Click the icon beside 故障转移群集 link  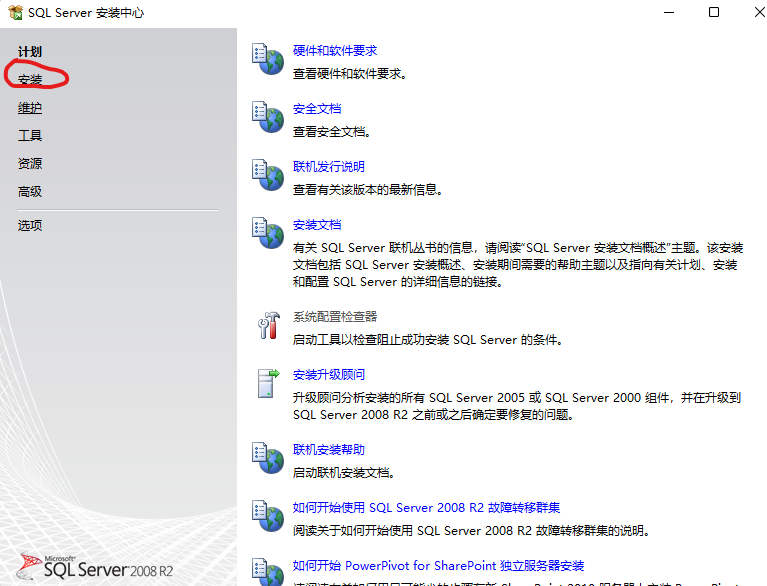tap(268, 516)
